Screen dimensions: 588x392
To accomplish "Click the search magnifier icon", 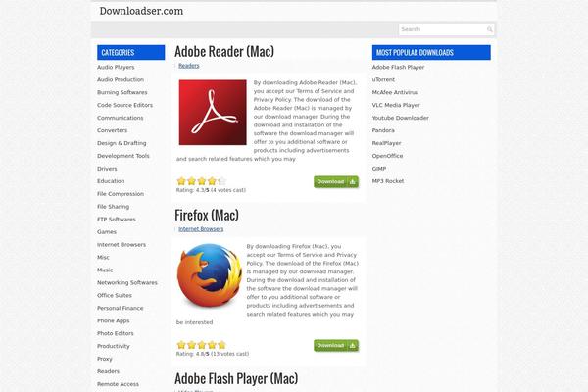I will (x=489, y=29).
